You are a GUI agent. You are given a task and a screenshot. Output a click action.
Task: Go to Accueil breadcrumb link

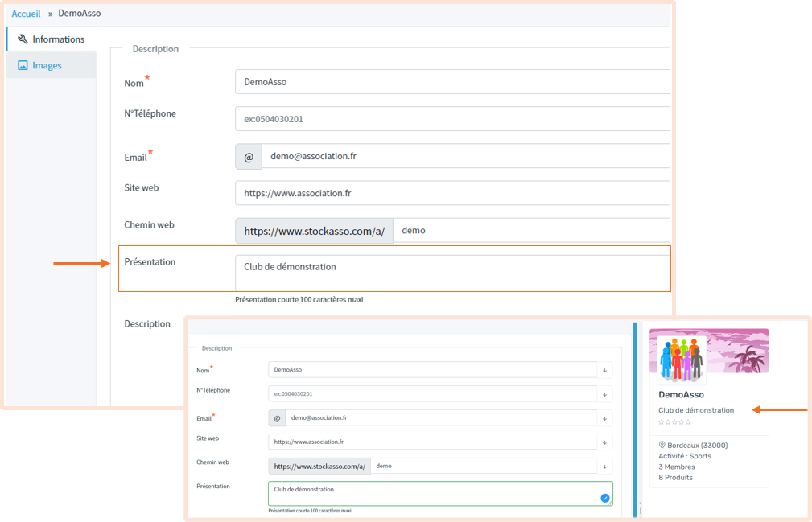(x=26, y=14)
